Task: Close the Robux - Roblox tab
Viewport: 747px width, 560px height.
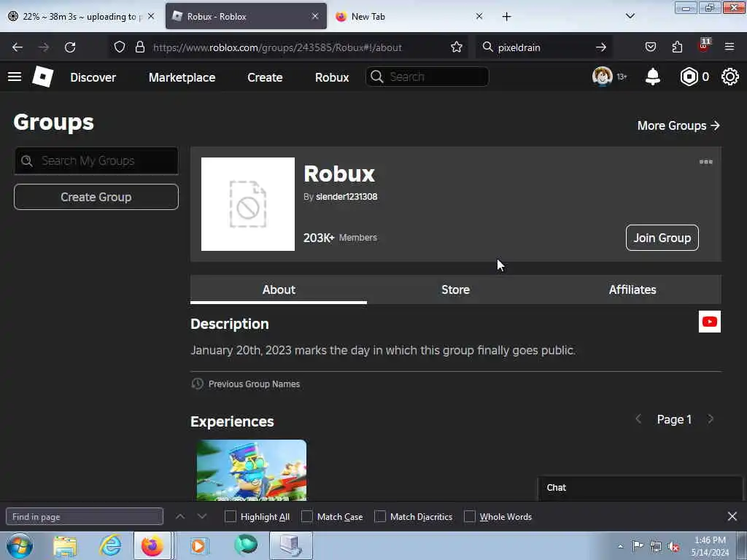Action: [x=315, y=16]
